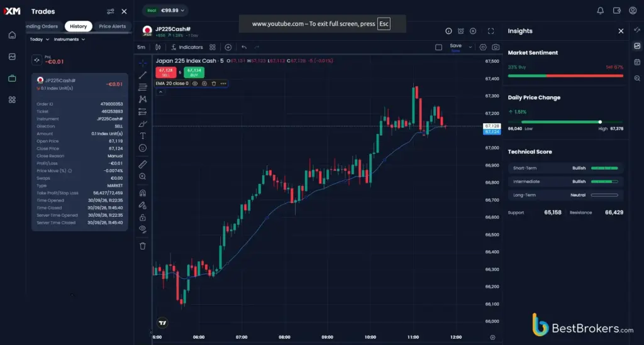Open the chart view sidebar icon
Viewport: 644px width, 345px height.
click(12, 57)
